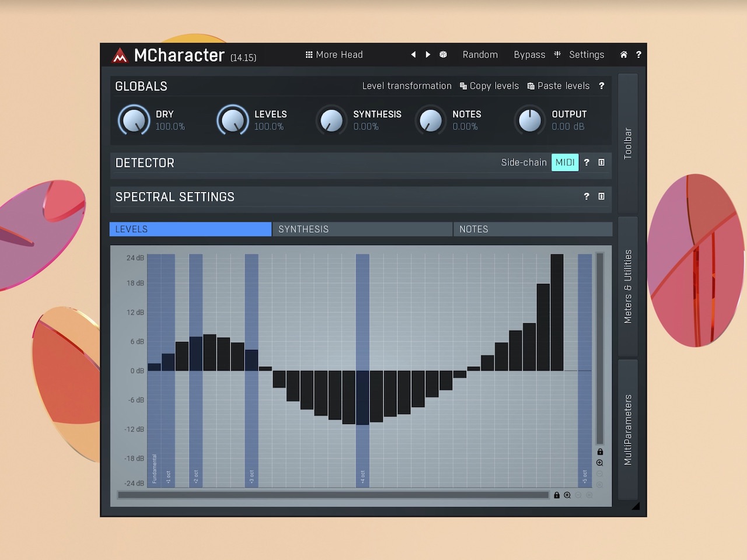Viewport: 747px width, 560px height.
Task: Click the Bypass button
Action: pos(529,54)
